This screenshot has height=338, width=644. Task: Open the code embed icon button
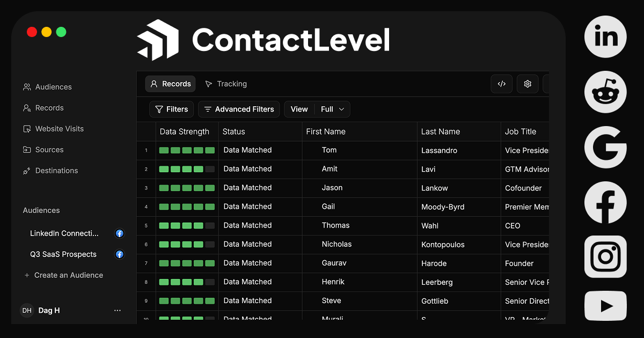(502, 84)
